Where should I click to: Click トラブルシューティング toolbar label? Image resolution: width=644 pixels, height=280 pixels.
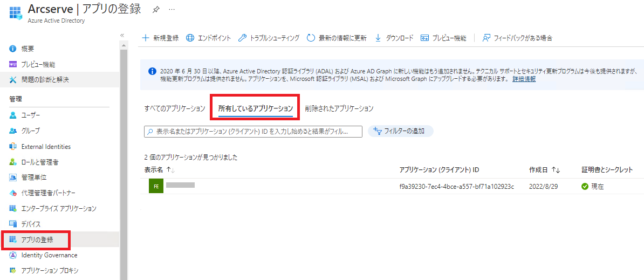[x=275, y=38]
